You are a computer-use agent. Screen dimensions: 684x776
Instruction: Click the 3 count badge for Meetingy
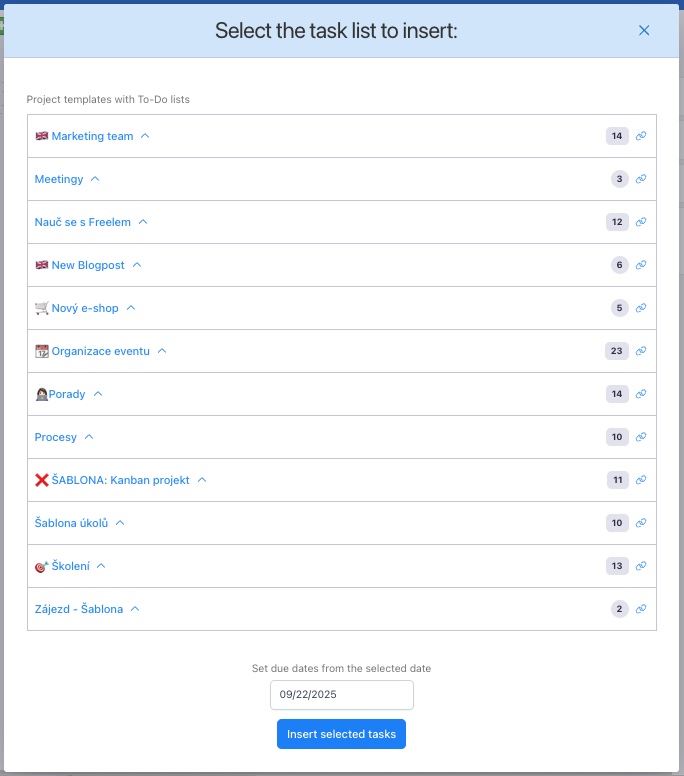point(620,179)
